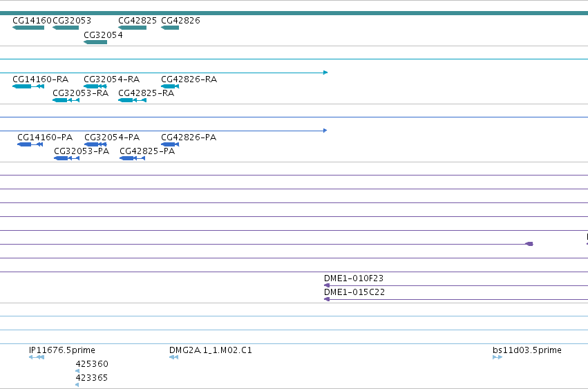Click the IP11676.5prime EST arrows

(x=37, y=357)
